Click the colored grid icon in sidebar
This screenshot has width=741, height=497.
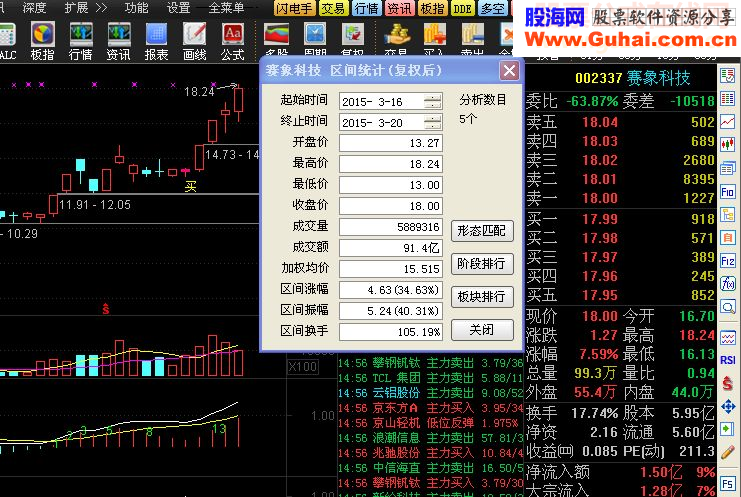[728, 99]
